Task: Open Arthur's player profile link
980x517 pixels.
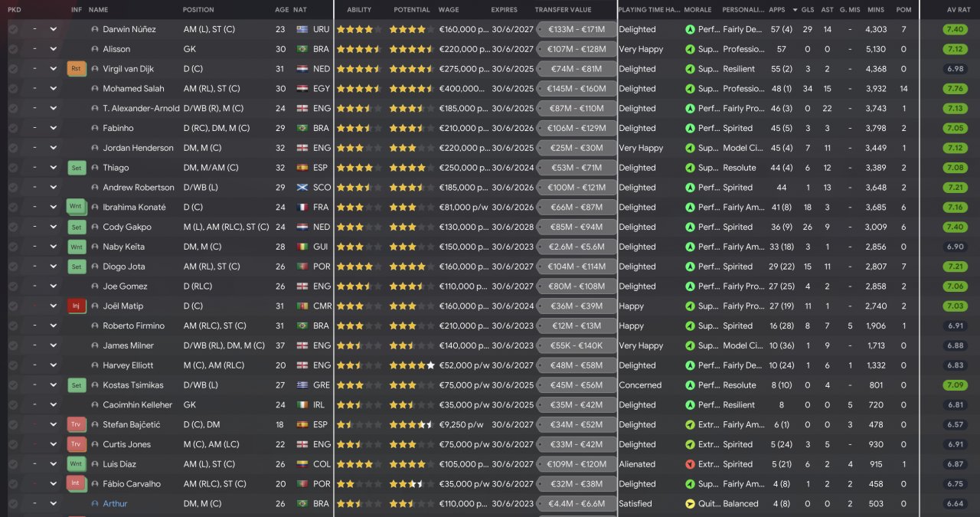Action: [x=115, y=504]
